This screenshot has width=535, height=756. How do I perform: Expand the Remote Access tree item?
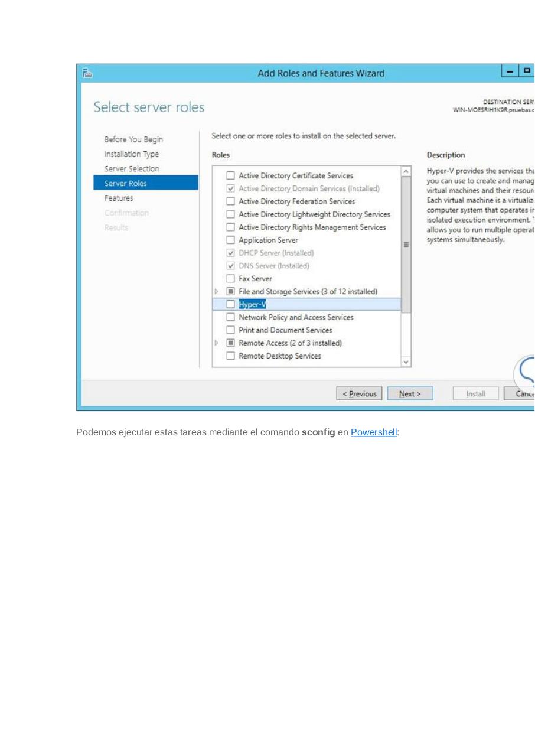(x=217, y=343)
